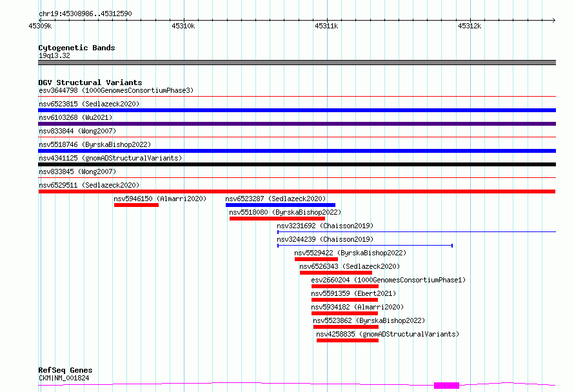The image size is (574, 392).
Task: Select the nsv6523287 Sedlazeck2020 blue bar
Action: (281, 205)
